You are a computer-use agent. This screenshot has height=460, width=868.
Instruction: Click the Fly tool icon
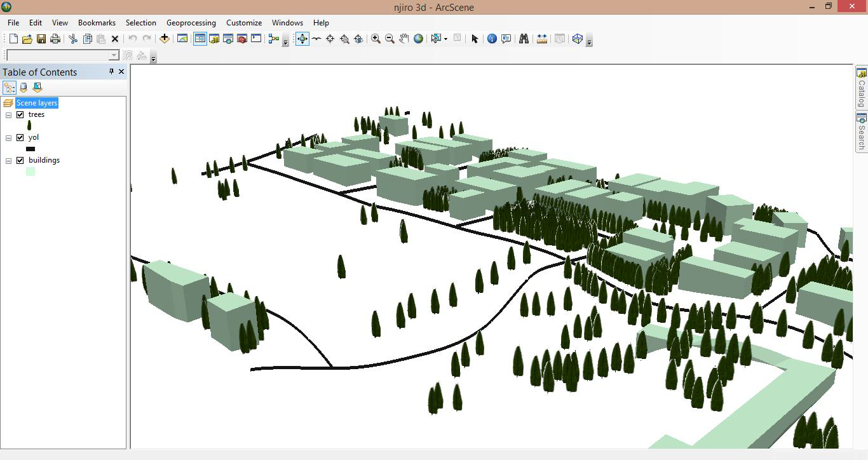(316, 39)
